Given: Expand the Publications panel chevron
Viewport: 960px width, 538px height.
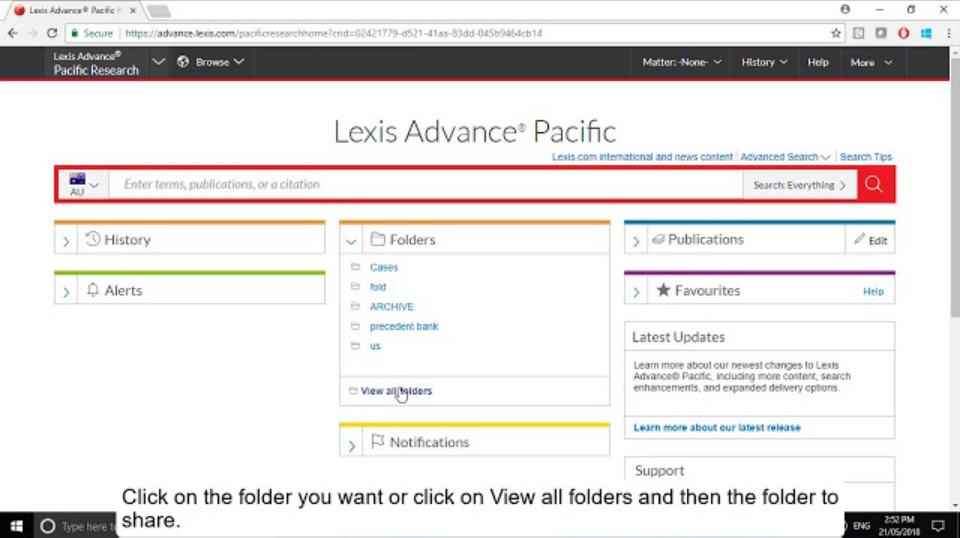Looking at the screenshot, I should (636, 241).
